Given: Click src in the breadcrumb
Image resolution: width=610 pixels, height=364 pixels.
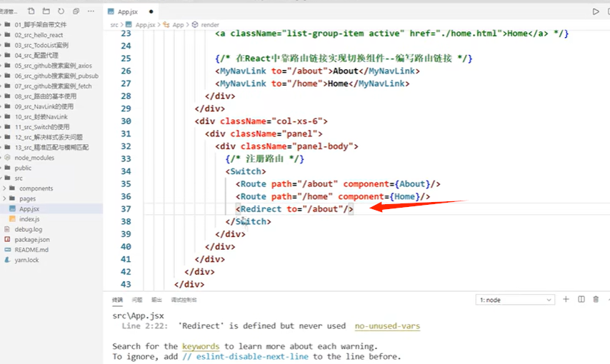Looking at the screenshot, I should click(114, 24).
